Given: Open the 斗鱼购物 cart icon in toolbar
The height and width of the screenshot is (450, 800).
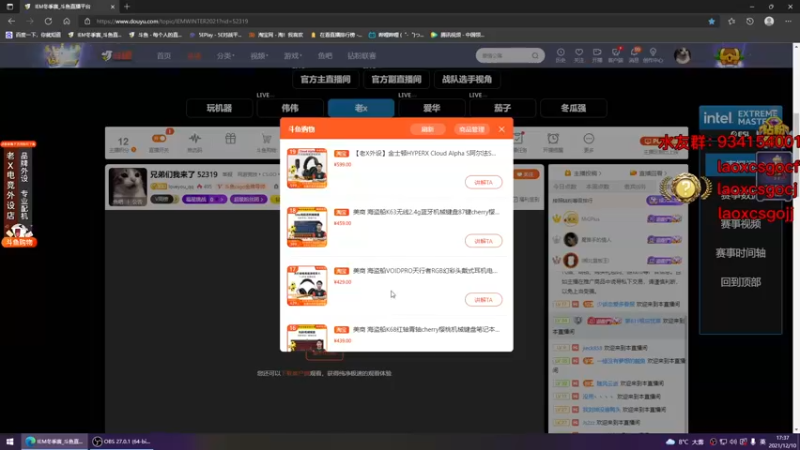Looking at the screenshot, I should [x=266, y=141].
